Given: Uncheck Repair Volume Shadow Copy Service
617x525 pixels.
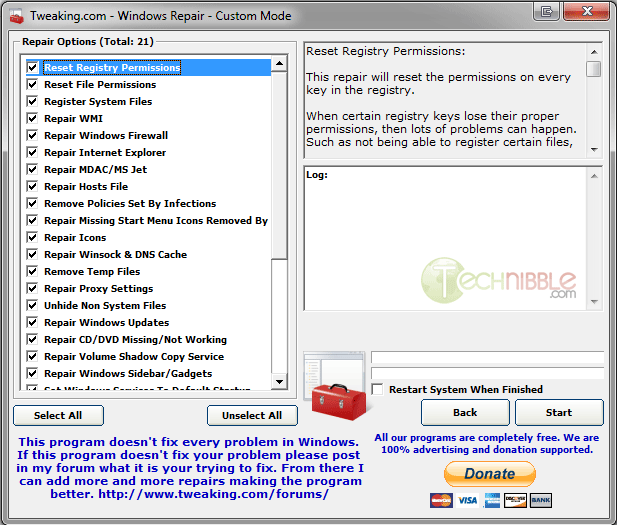Looking at the screenshot, I should pyautogui.click(x=32, y=356).
